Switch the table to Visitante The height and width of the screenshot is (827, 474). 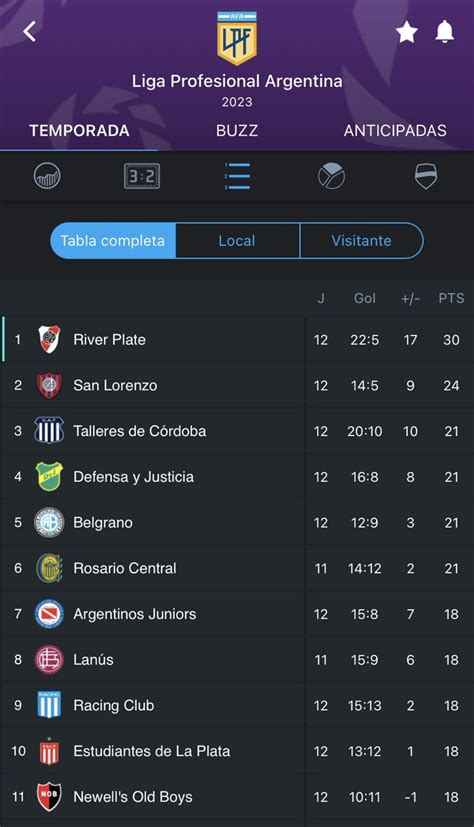tap(361, 241)
